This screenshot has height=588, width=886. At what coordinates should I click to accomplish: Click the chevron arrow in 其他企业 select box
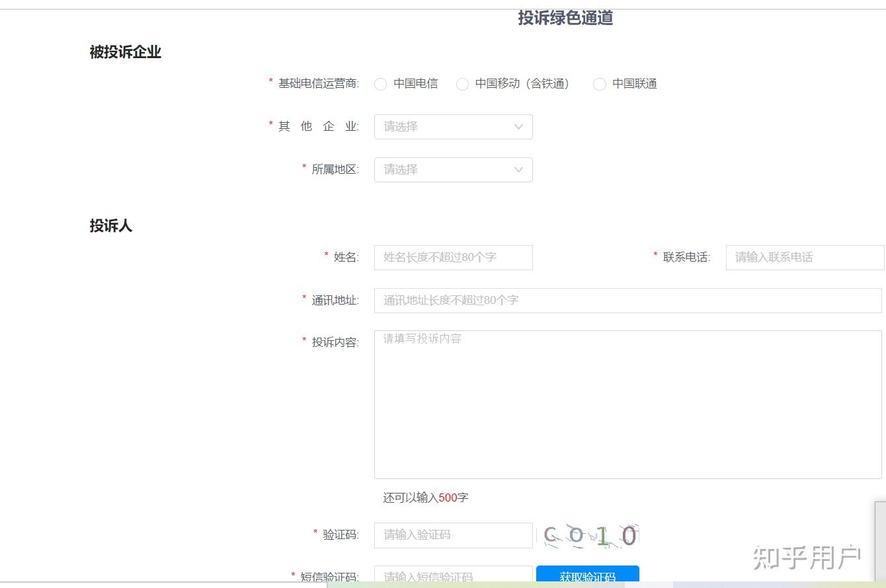pyautogui.click(x=518, y=127)
